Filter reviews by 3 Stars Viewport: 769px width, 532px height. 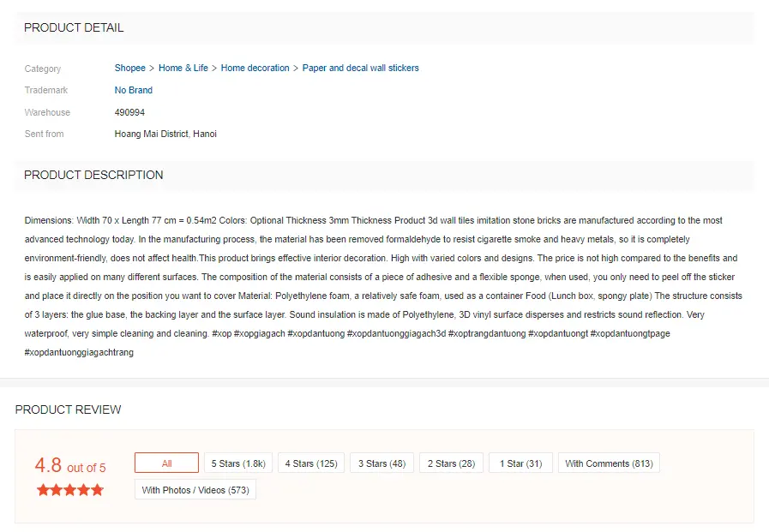coord(381,463)
